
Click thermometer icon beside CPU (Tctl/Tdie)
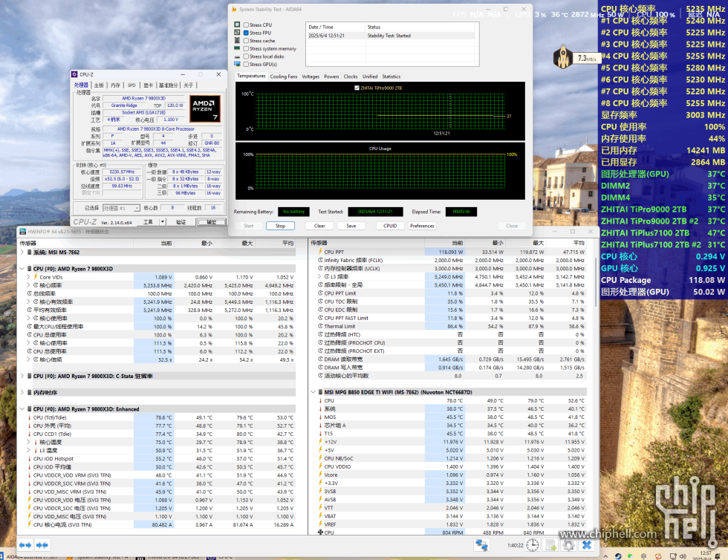(29, 417)
